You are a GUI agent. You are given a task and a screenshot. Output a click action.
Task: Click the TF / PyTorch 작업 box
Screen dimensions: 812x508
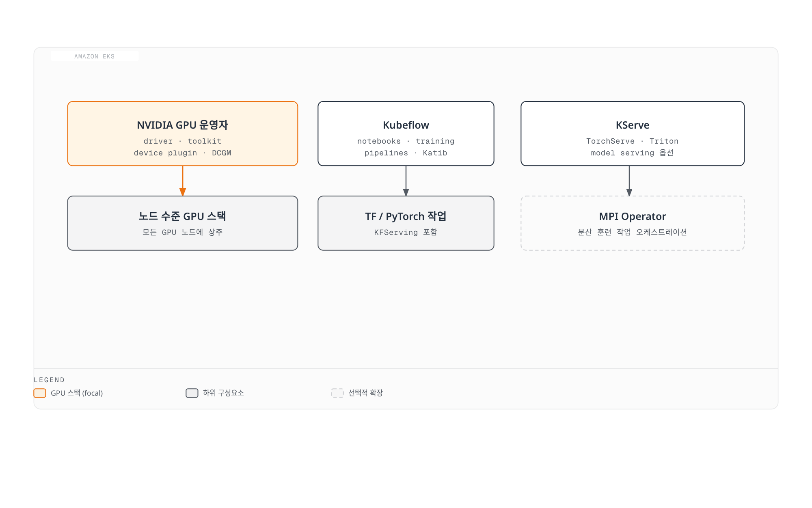tap(406, 223)
